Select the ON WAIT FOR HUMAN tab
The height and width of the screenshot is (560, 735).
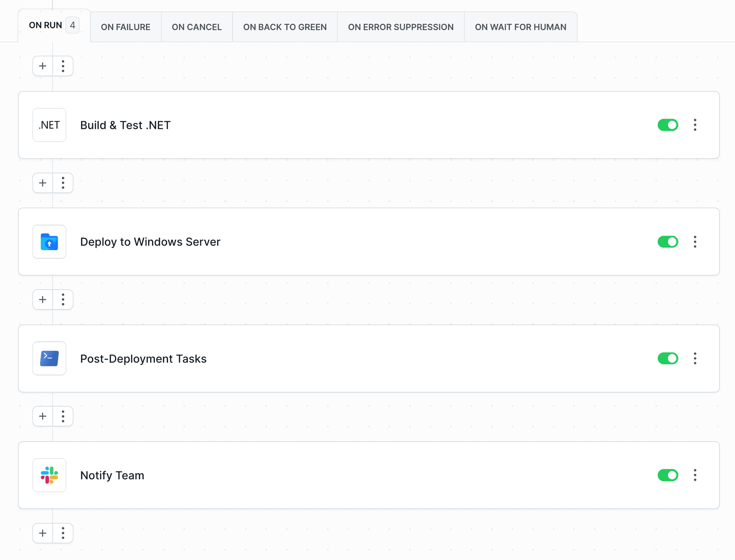click(521, 27)
